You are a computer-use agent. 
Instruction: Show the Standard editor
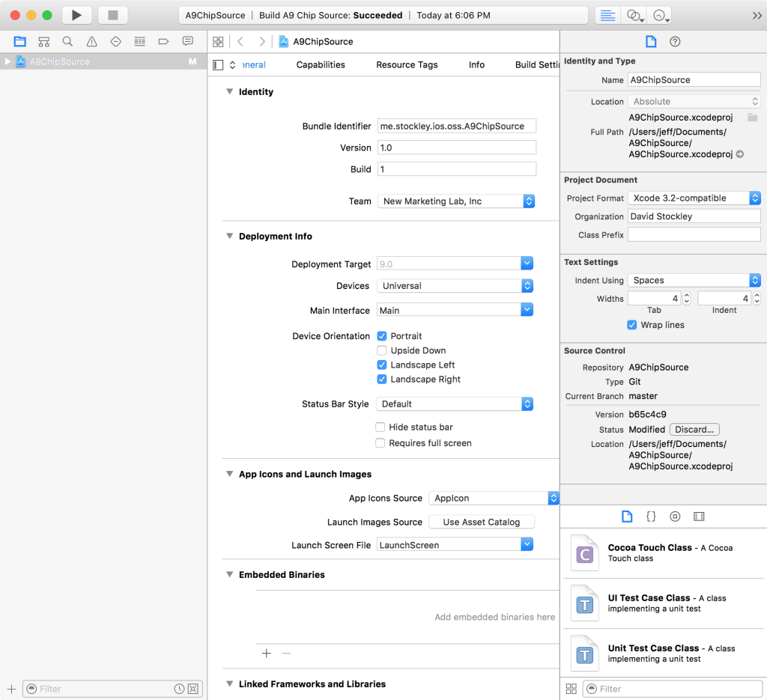(x=607, y=16)
